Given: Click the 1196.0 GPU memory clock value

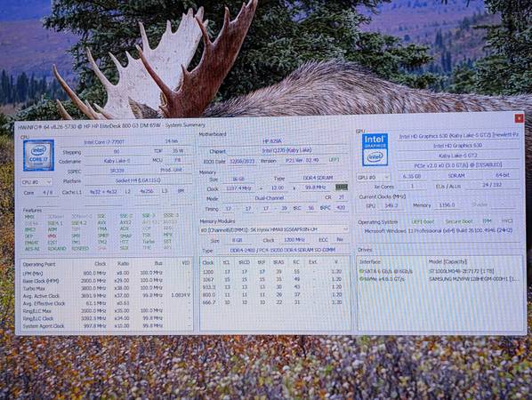Looking at the screenshot, I should point(447,205).
